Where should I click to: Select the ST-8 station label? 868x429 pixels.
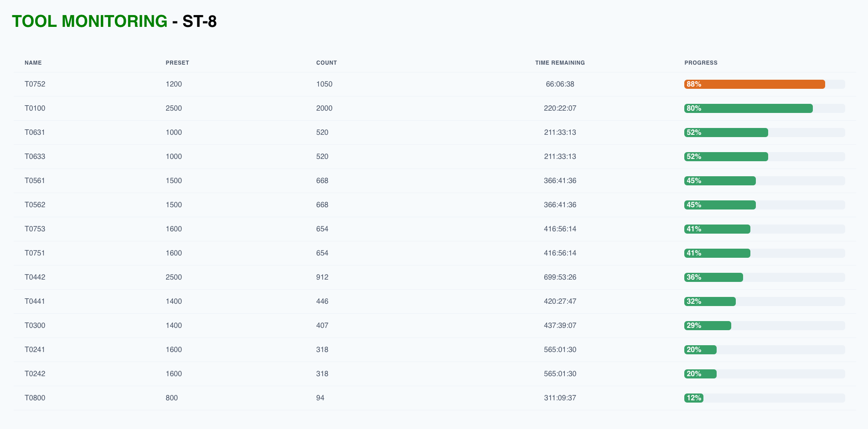point(199,21)
